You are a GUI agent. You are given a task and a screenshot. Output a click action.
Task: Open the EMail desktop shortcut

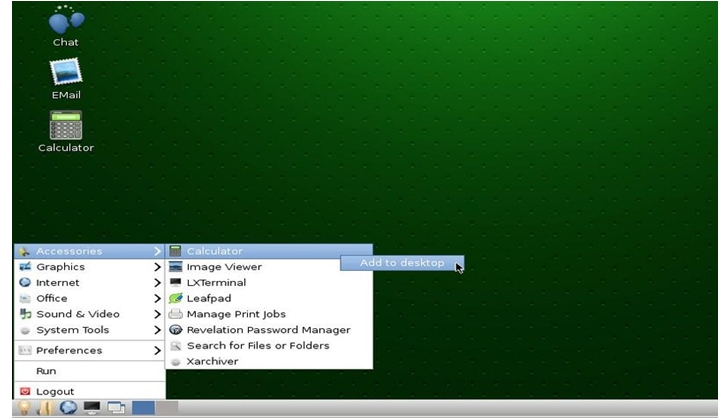coord(66,79)
